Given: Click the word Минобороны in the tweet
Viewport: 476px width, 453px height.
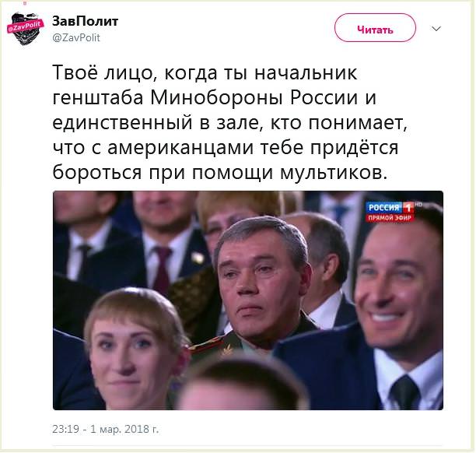Looking at the screenshot, I should coord(217,97).
